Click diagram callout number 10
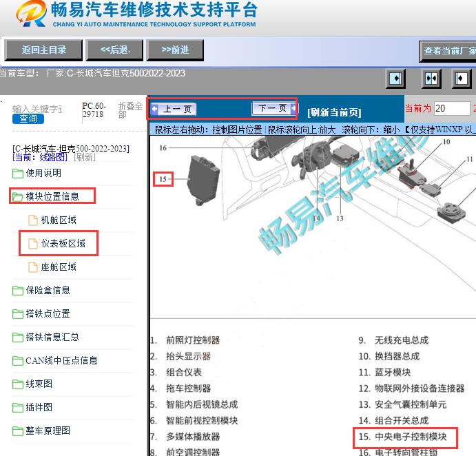The height and width of the screenshot is (456, 476). 446,142
